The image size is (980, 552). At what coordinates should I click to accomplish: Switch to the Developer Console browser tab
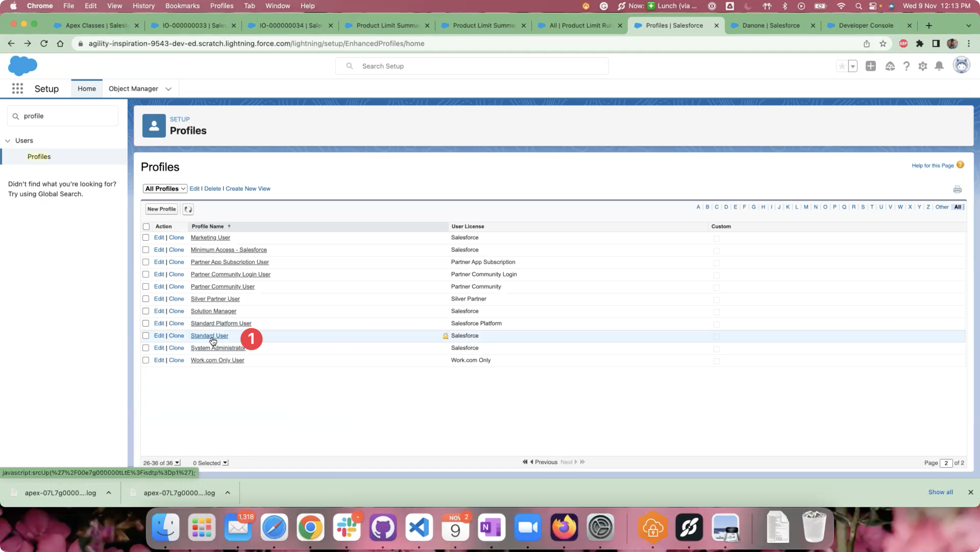point(866,26)
